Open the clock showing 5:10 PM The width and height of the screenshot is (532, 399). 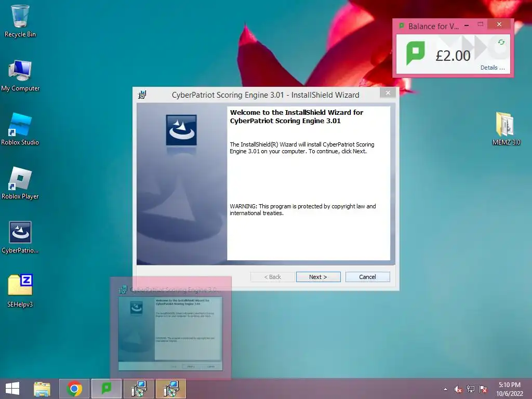[x=509, y=385]
